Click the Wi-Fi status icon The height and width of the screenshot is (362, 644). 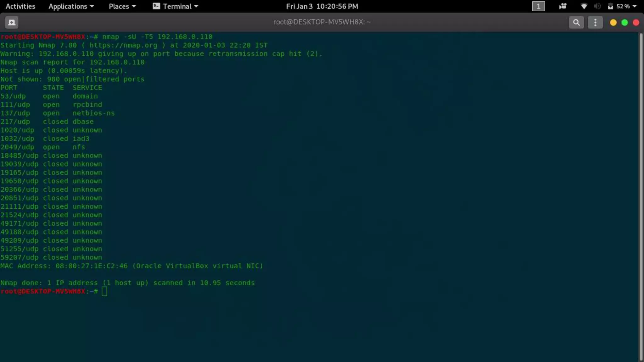point(584,6)
